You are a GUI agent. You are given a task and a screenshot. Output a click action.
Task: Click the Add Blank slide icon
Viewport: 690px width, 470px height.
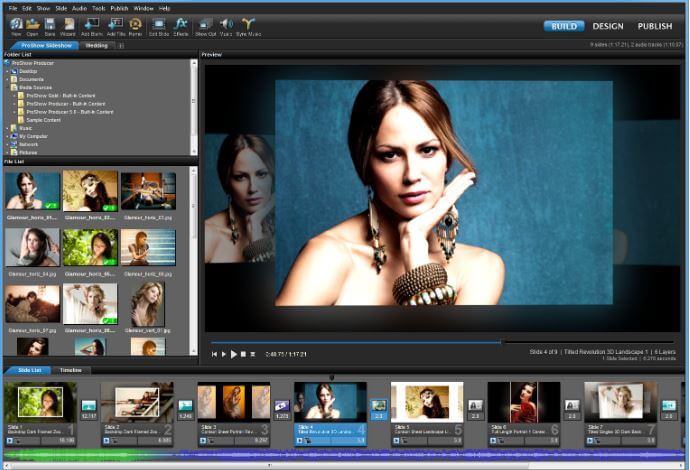click(92, 24)
